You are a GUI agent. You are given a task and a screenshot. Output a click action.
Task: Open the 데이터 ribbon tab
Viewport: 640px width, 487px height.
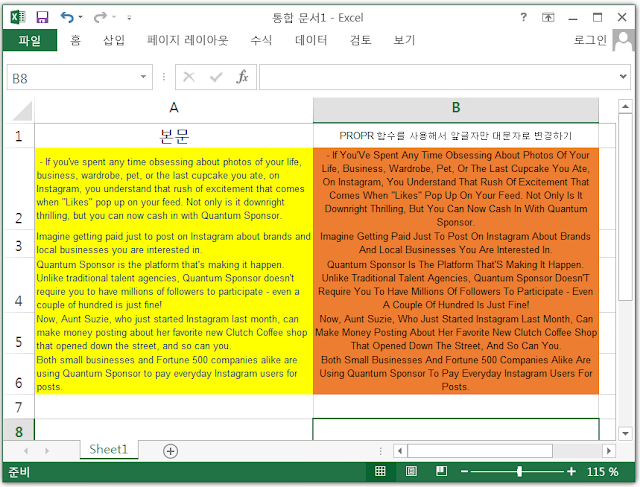(x=311, y=40)
